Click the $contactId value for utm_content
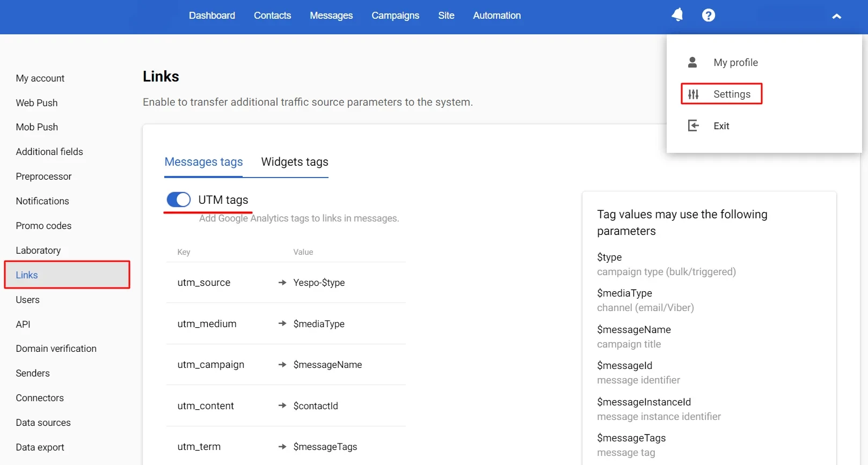The image size is (868, 465). 316,406
